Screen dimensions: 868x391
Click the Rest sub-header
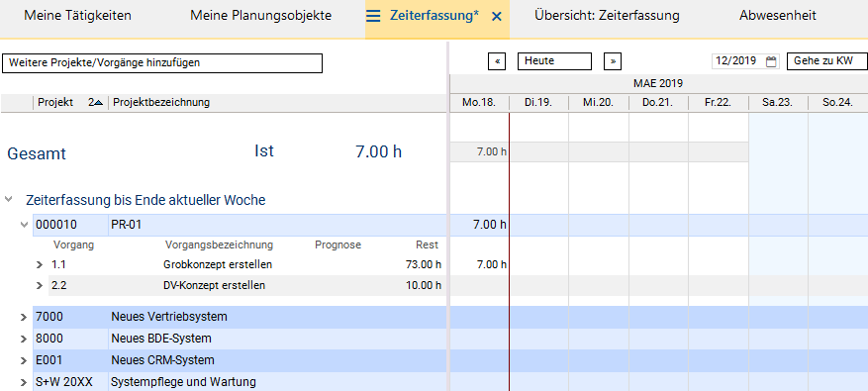pyautogui.click(x=427, y=244)
